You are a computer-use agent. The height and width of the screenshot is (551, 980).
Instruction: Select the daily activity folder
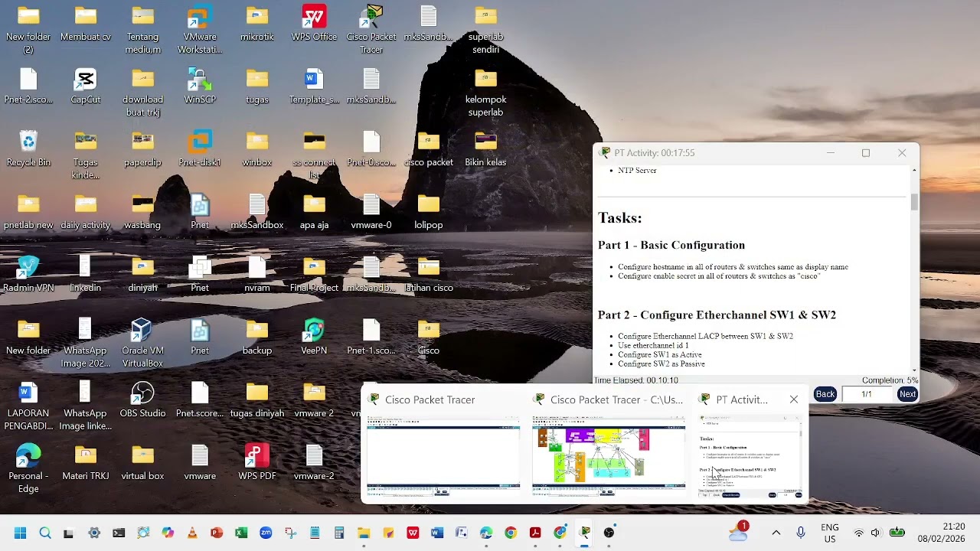(86, 211)
